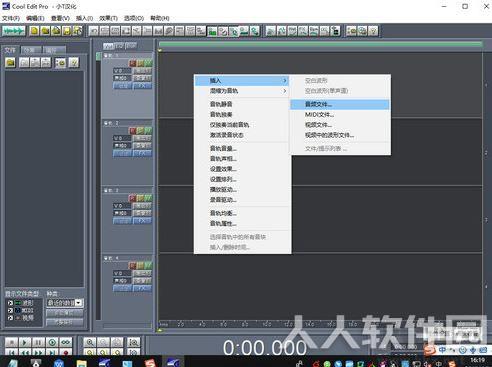Click the circled Play-to-end button
The width and height of the screenshot is (492, 367).
click(52, 342)
